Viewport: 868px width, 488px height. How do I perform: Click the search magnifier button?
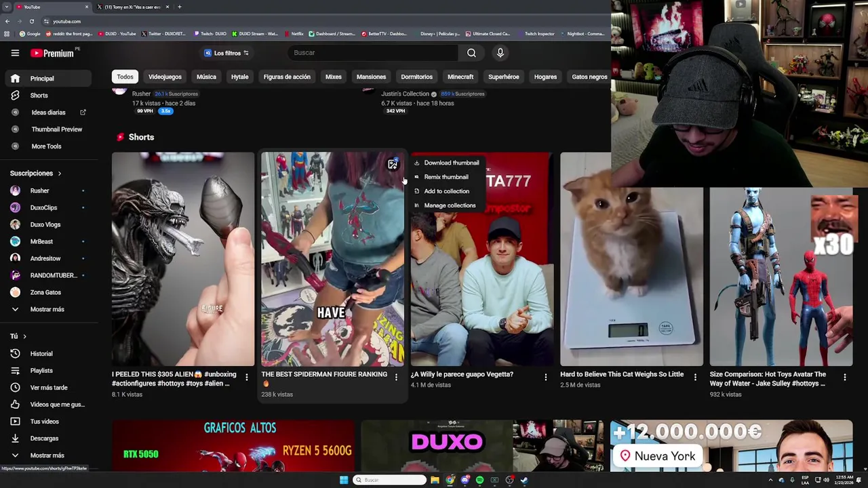pos(471,53)
